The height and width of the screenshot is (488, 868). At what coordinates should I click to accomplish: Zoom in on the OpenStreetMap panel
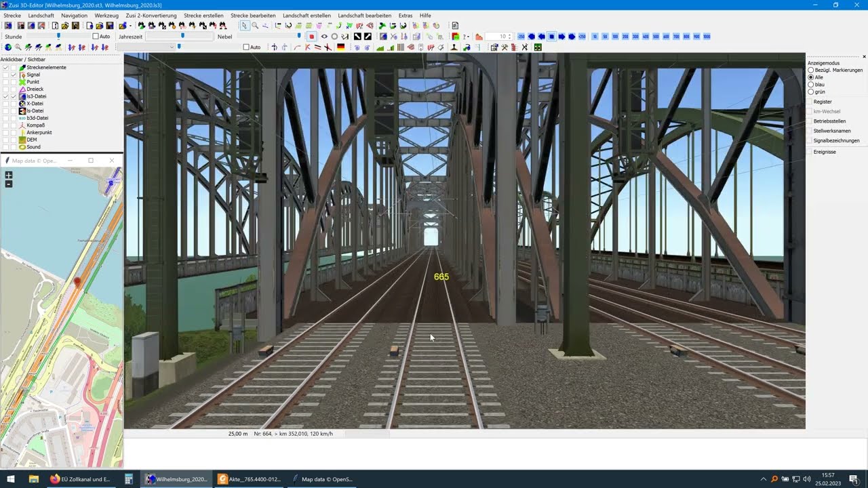tap(9, 175)
